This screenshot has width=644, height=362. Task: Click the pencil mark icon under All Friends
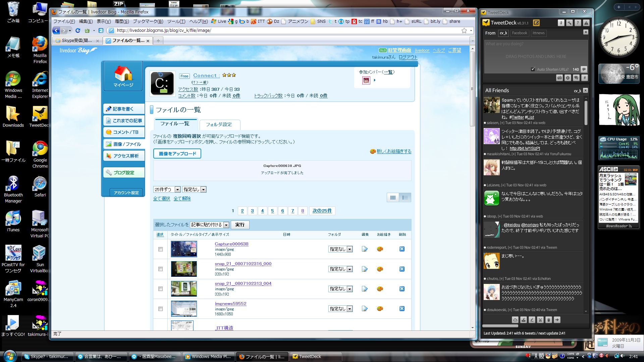pos(532,320)
